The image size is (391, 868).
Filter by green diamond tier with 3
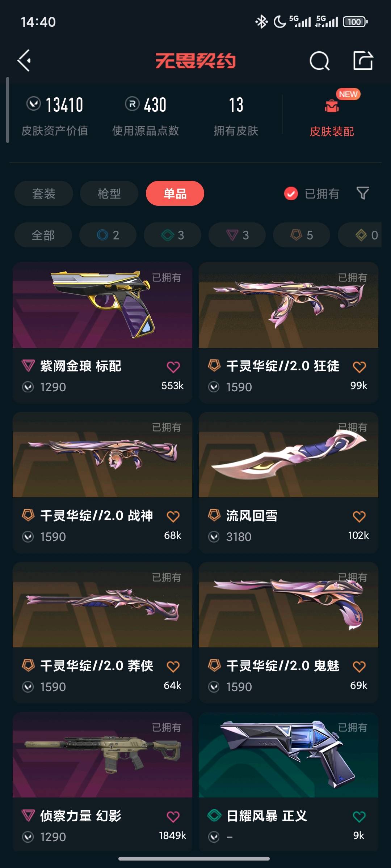tap(172, 235)
